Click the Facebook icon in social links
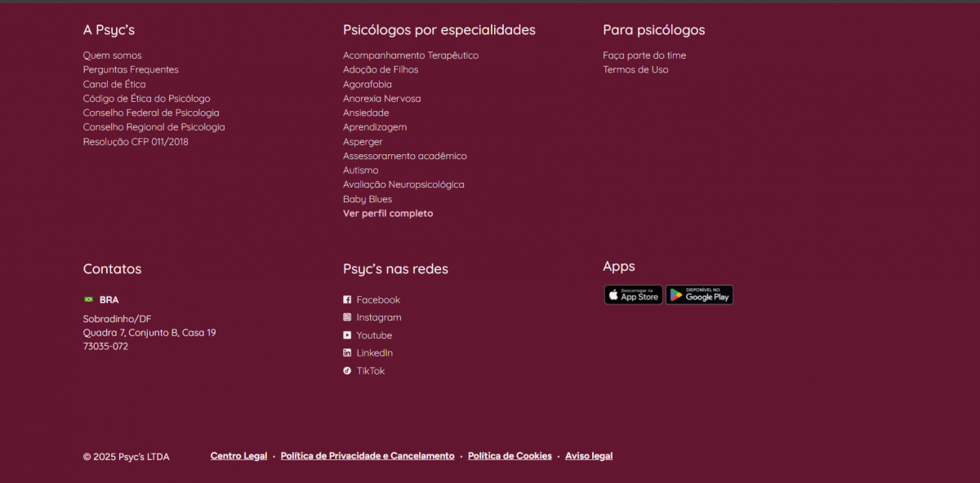 click(347, 299)
